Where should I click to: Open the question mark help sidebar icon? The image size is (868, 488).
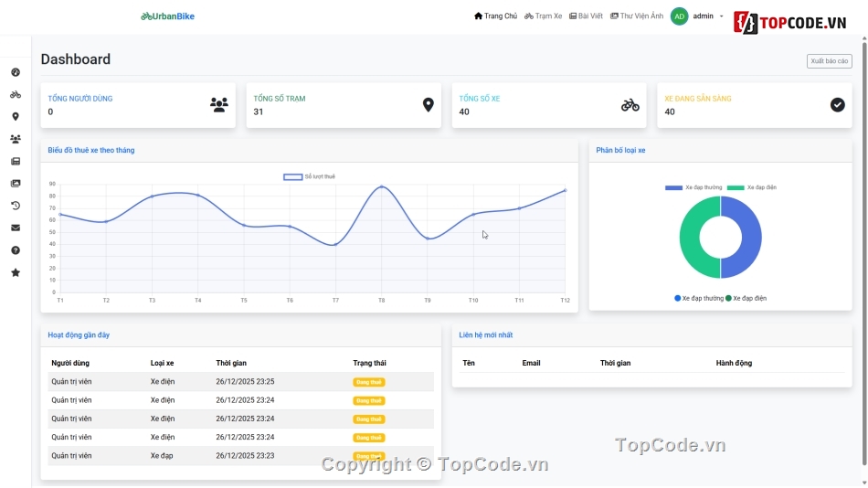click(x=16, y=250)
